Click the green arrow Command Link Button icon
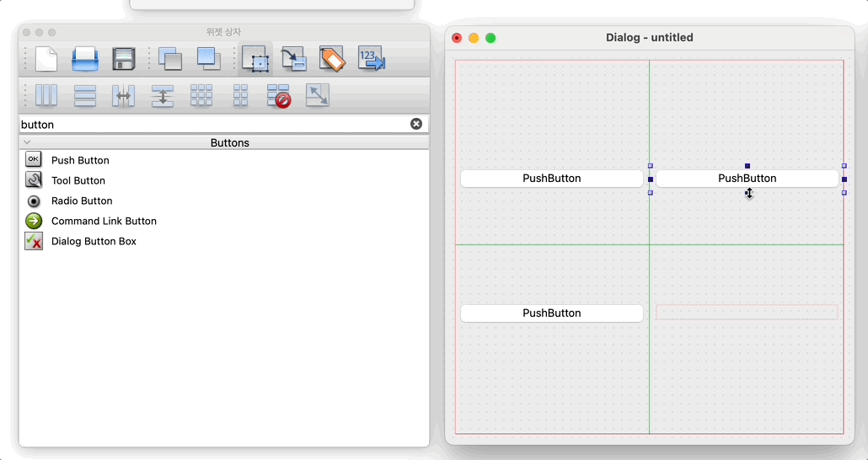Screen dimensions: 868x460 [x=34, y=221]
